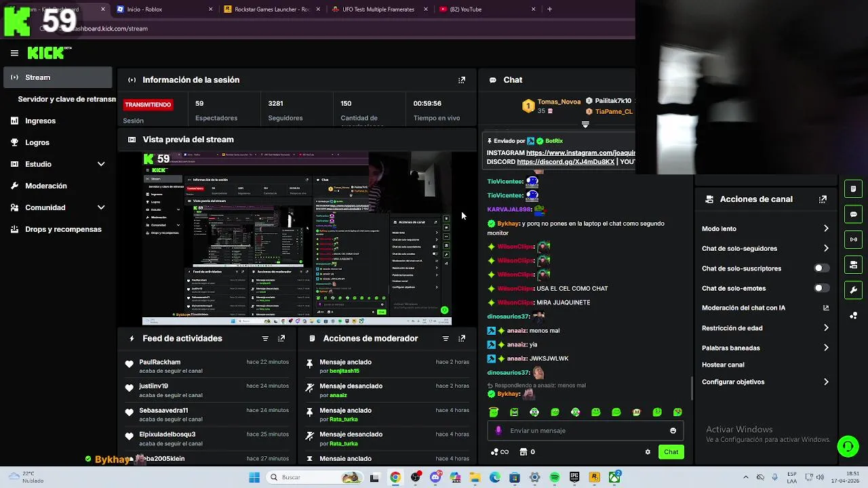Click the Windows Start button
This screenshot has width=868, height=488.
pyautogui.click(x=254, y=478)
